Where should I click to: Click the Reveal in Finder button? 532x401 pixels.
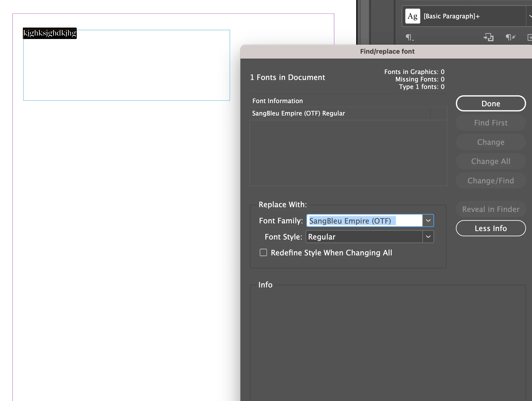[491, 209]
